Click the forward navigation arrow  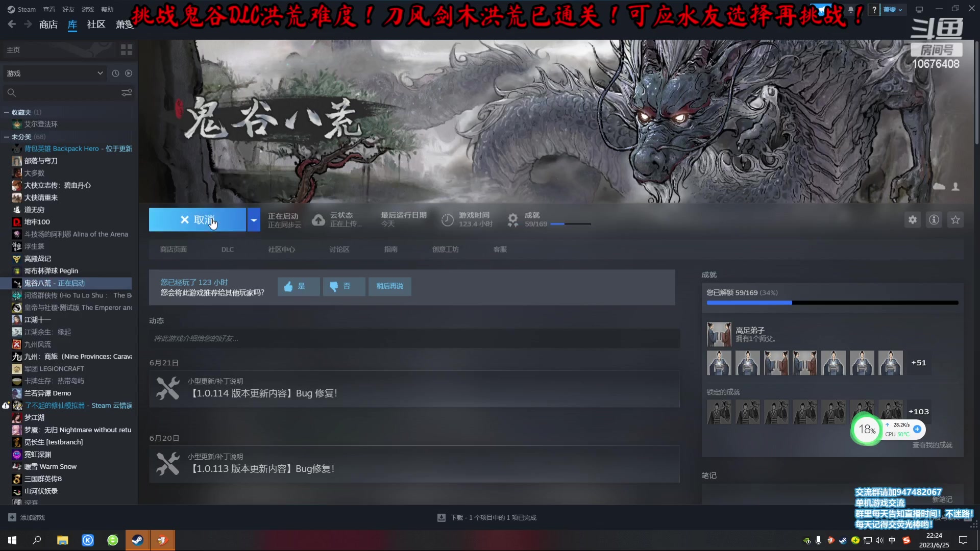[x=28, y=24]
